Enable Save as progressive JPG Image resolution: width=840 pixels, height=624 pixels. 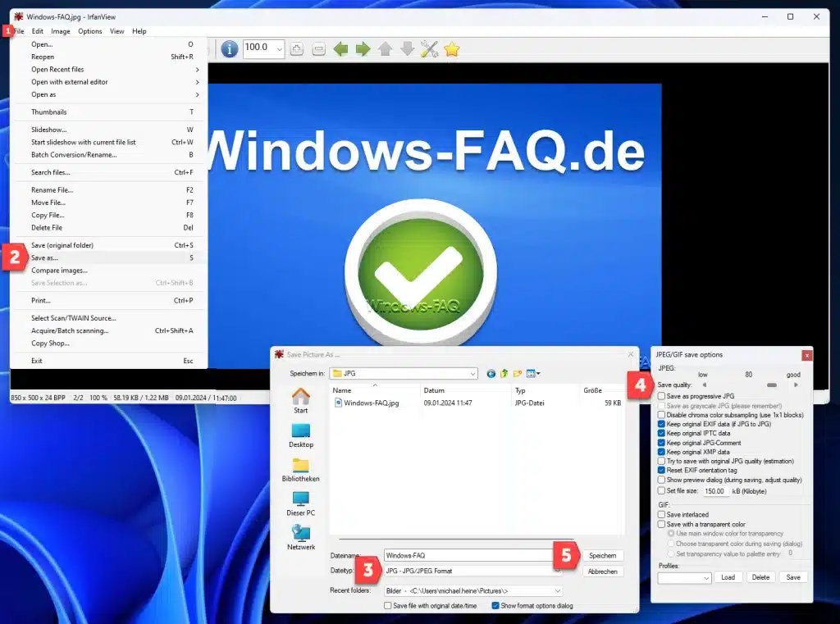662,396
